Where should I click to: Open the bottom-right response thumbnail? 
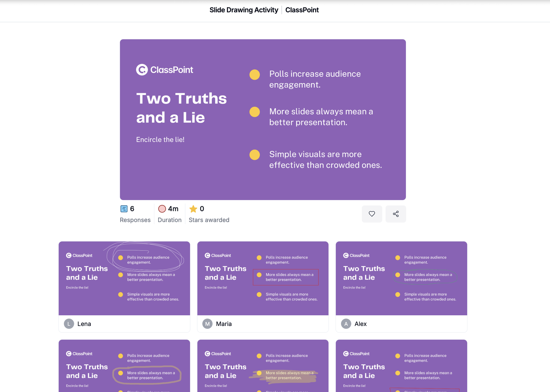click(x=401, y=366)
